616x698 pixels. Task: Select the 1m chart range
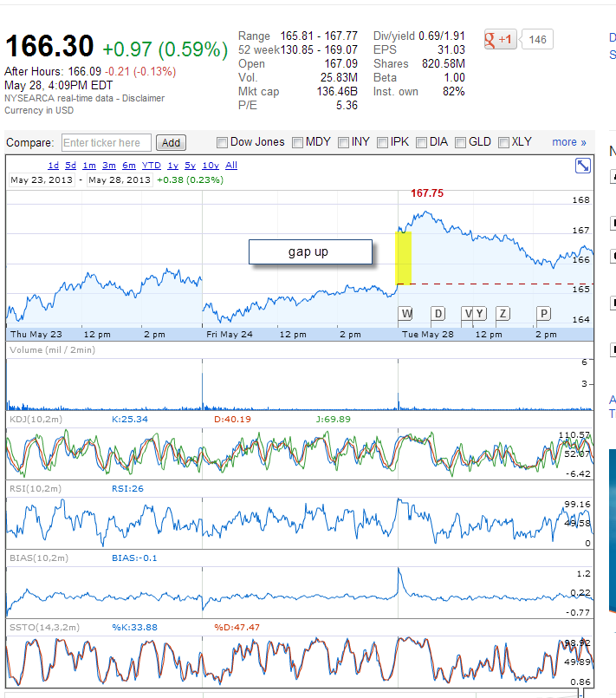click(x=89, y=166)
